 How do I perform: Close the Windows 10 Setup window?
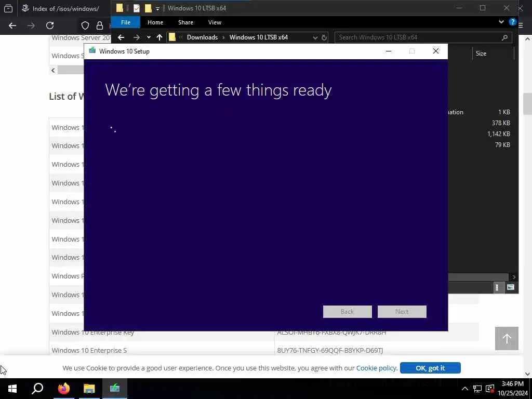(436, 51)
